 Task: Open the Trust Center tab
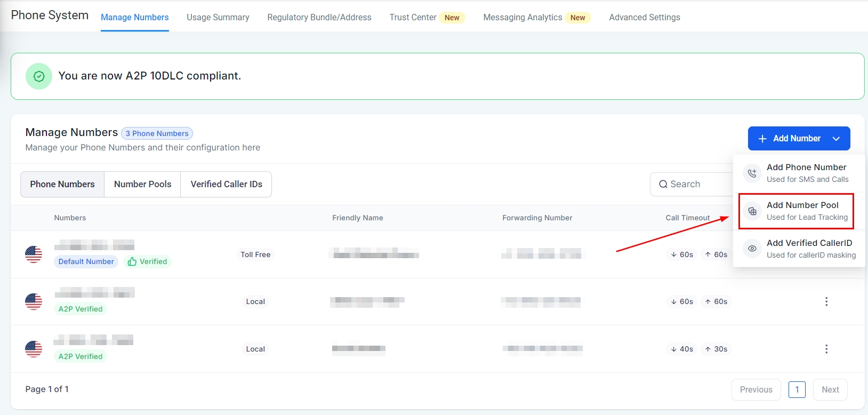[x=413, y=17]
